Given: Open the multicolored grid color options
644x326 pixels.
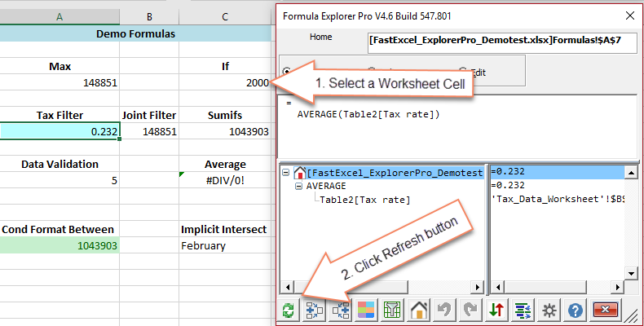Looking at the screenshot, I should point(366,310).
